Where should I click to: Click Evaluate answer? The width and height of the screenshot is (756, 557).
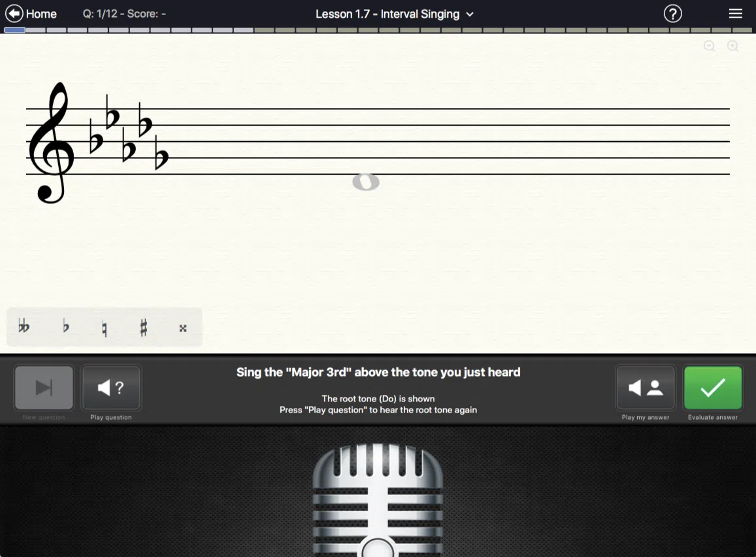tap(713, 387)
